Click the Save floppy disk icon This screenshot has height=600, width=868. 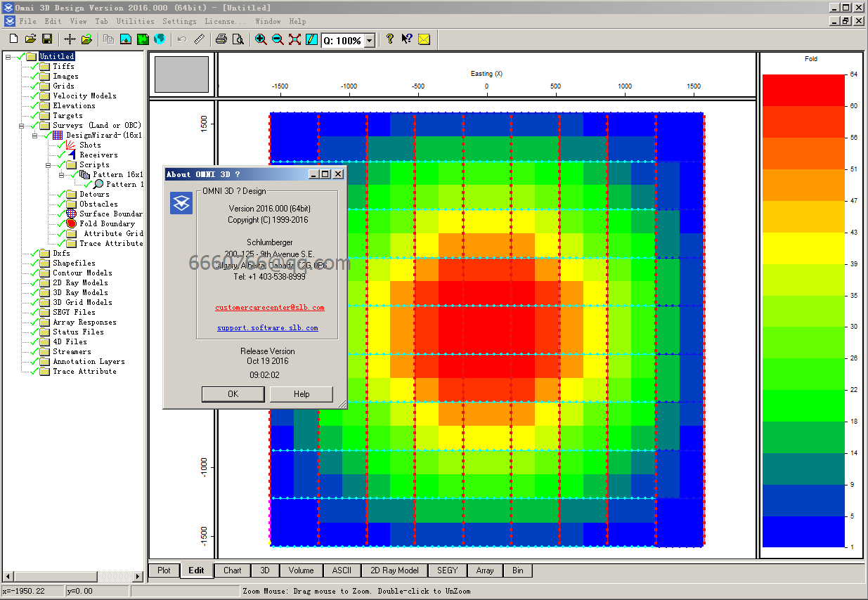[x=47, y=39]
